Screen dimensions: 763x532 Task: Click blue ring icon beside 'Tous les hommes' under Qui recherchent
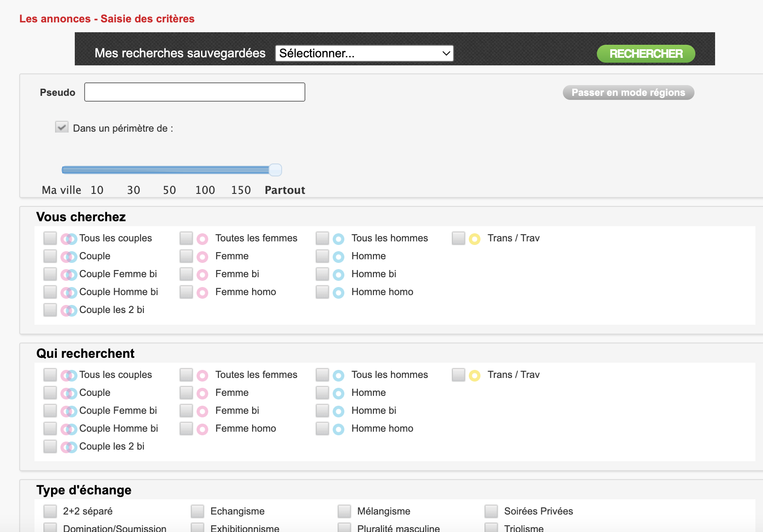(x=339, y=376)
